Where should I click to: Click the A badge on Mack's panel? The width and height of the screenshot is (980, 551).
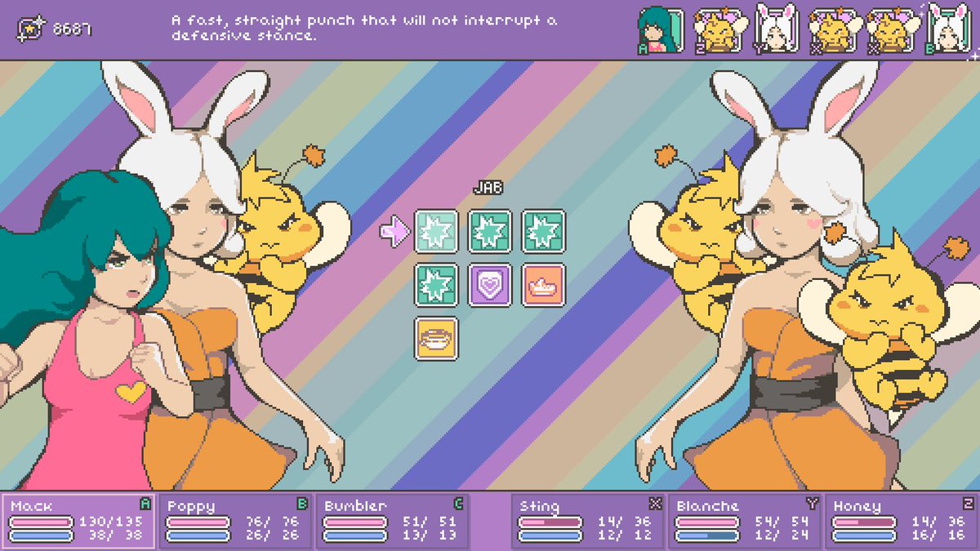pyautogui.click(x=145, y=504)
